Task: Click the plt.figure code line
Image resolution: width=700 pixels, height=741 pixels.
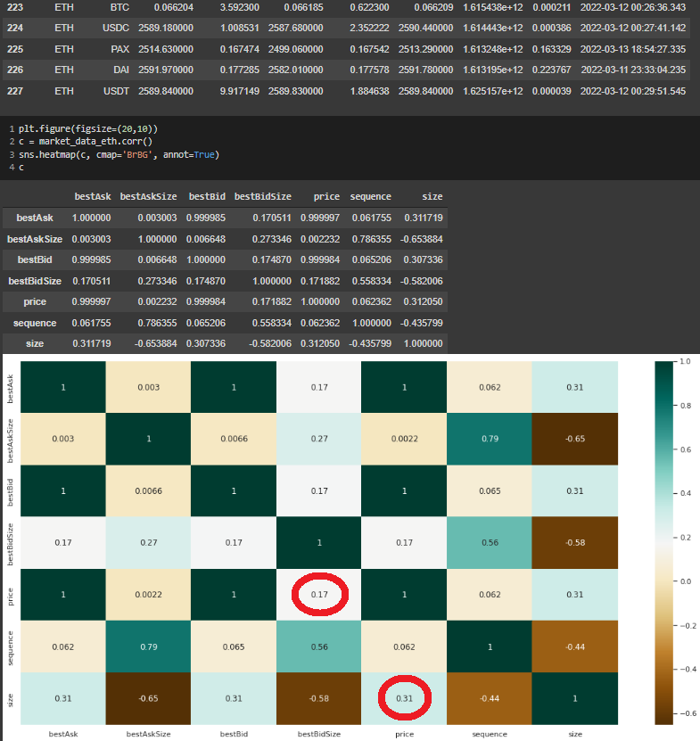Action: pyautogui.click(x=87, y=128)
